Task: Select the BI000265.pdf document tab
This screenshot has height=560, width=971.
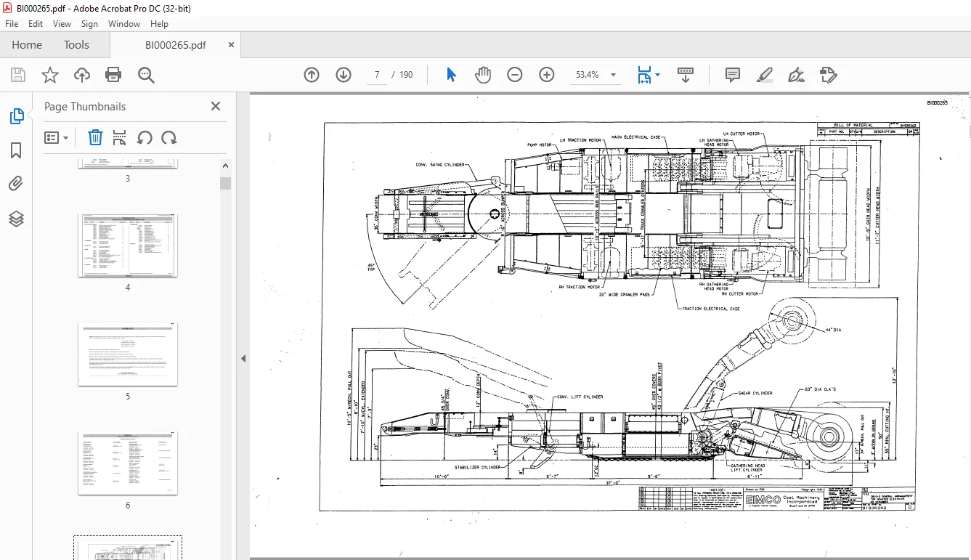Action: [x=175, y=45]
